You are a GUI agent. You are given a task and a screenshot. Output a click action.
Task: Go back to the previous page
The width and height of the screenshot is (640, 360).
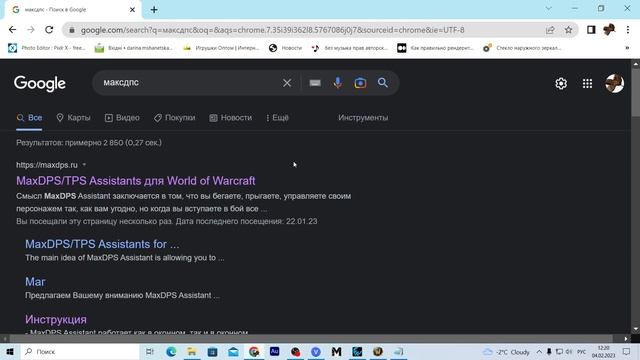12,30
